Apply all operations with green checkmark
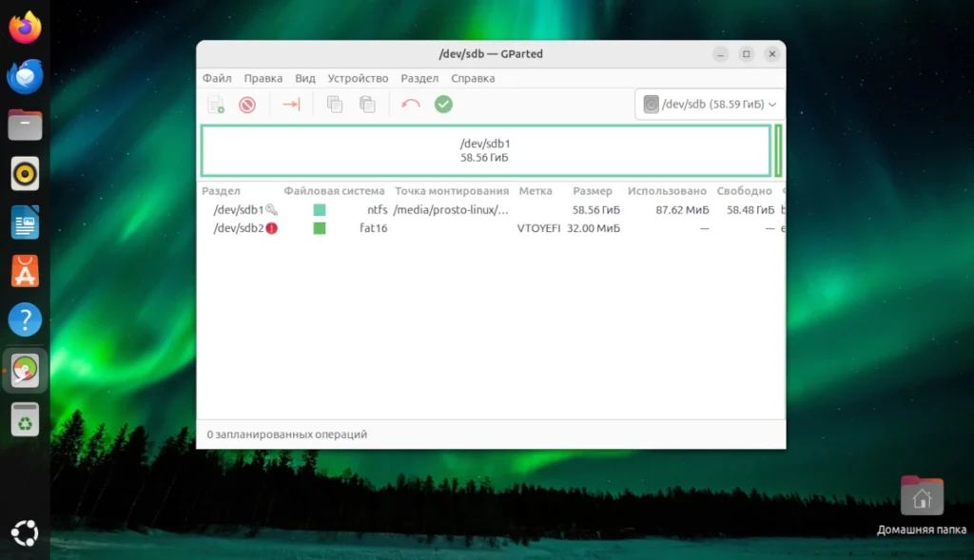This screenshot has height=560, width=974. [x=443, y=105]
